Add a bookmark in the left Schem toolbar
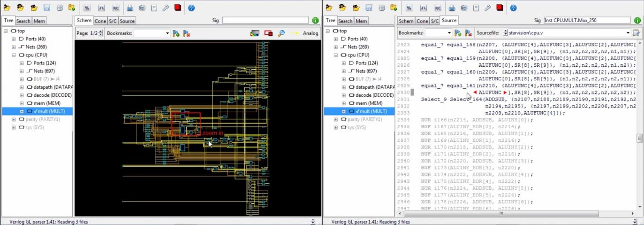 click(176, 33)
